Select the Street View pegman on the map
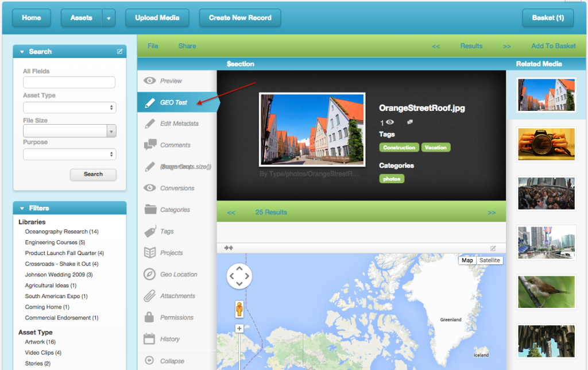 (239, 309)
